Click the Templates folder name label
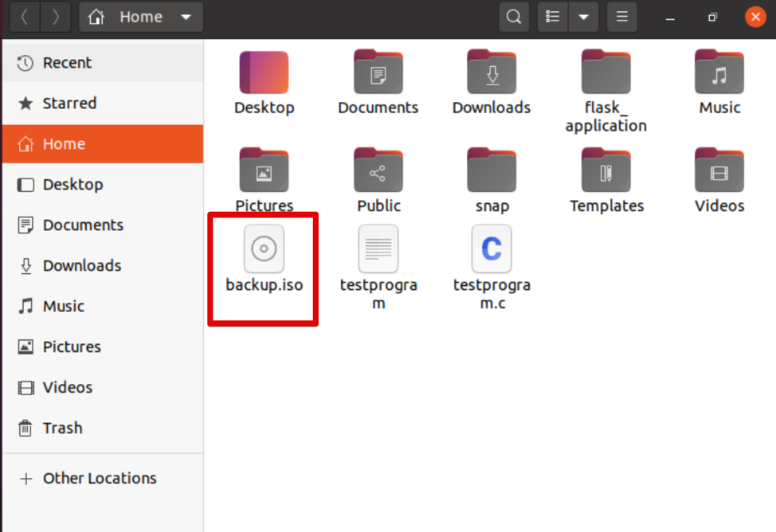The image size is (776, 532). [607, 206]
